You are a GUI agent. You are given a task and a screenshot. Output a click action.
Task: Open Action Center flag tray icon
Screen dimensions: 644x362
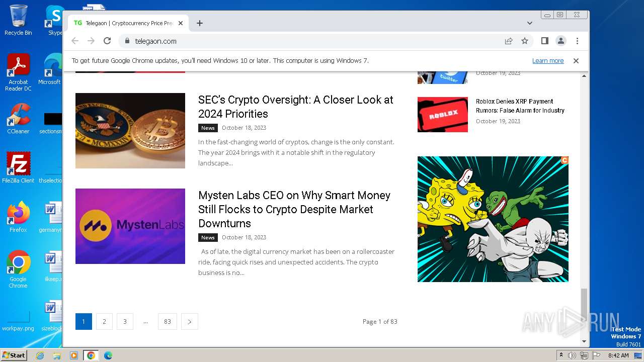coord(596,355)
